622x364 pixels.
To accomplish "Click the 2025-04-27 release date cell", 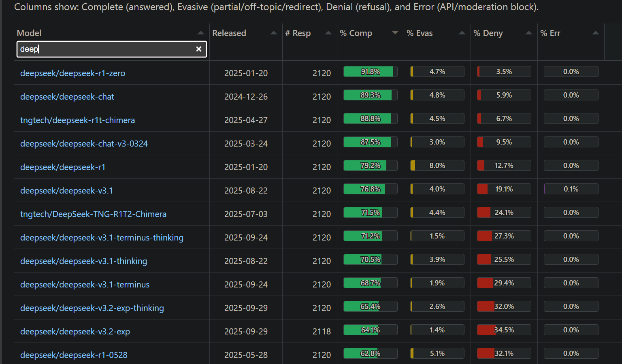I will pyautogui.click(x=246, y=120).
